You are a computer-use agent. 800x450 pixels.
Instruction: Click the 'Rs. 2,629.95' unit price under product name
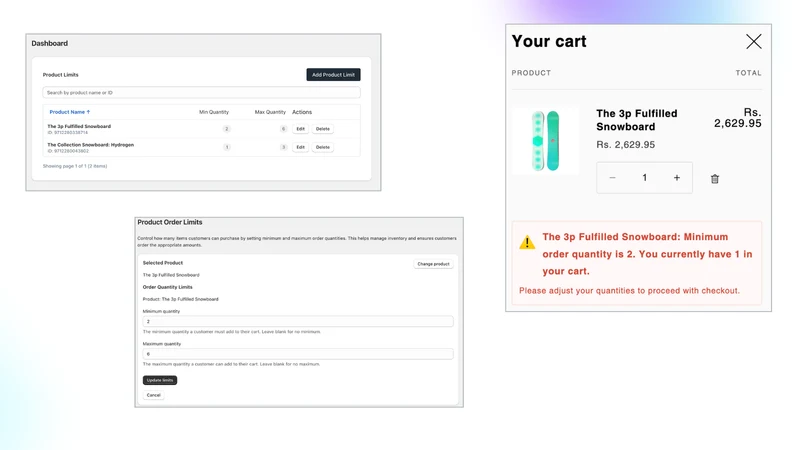tap(626, 144)
